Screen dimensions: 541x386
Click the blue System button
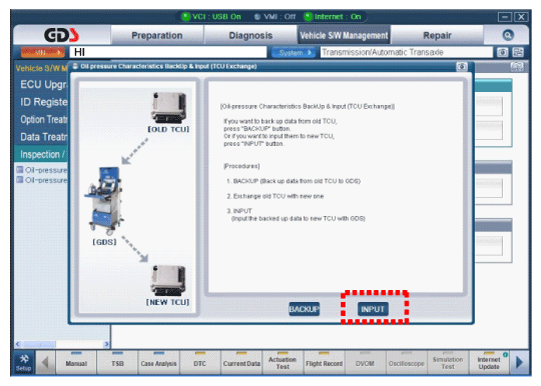click(294, 52)
